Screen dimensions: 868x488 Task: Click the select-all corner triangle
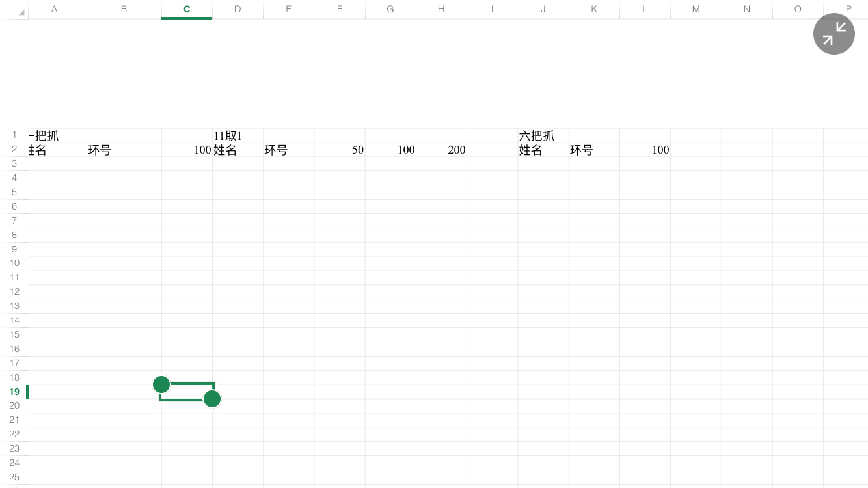[x=21, y=12]
